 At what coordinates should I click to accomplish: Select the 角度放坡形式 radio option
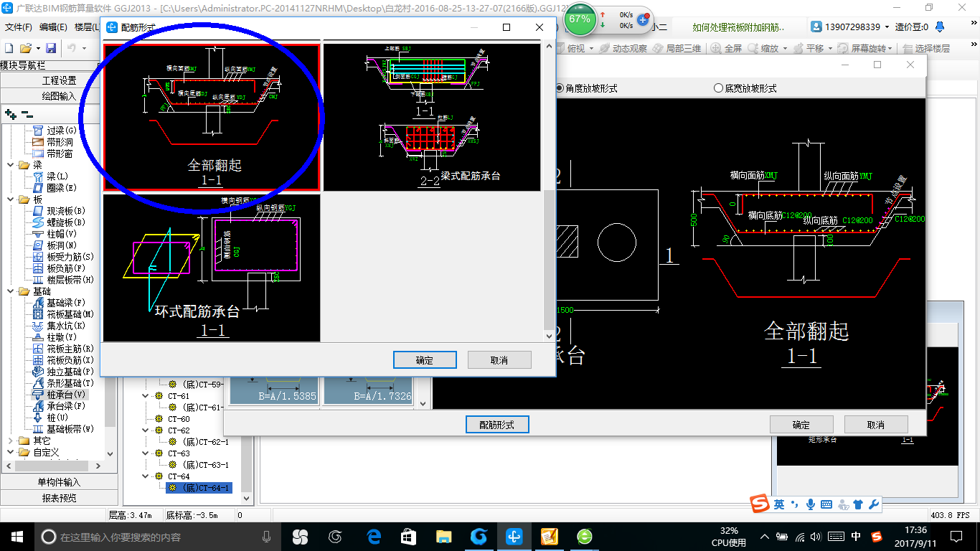[x=586, y=88]
